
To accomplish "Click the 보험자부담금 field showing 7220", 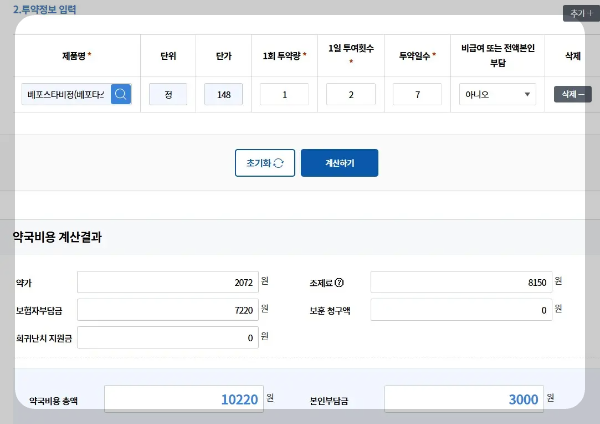I will [x=168, y=310].
